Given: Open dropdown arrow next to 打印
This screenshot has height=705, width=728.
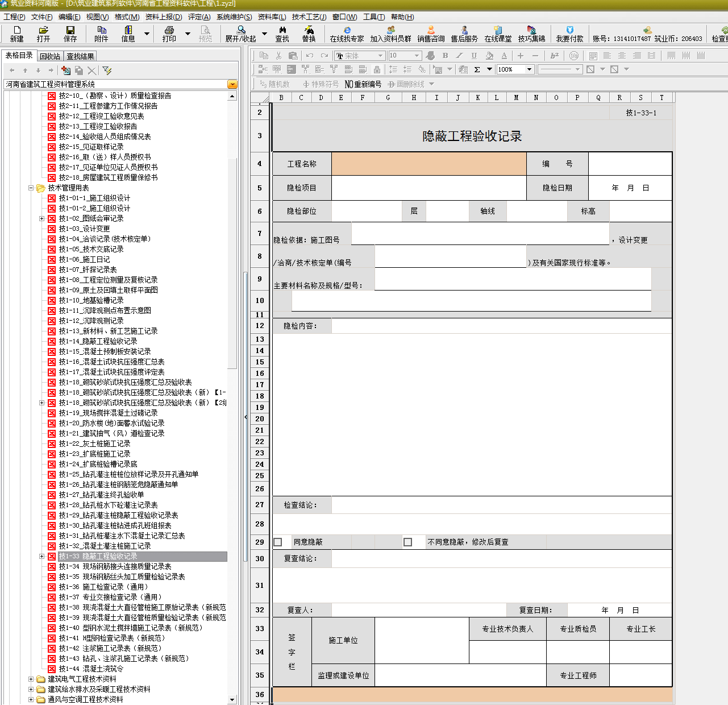Looking at the screenshot, I should [188, 34].
